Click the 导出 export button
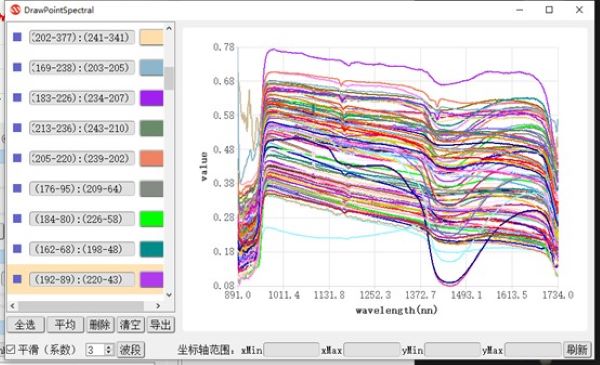 click(x=161, y=325)
